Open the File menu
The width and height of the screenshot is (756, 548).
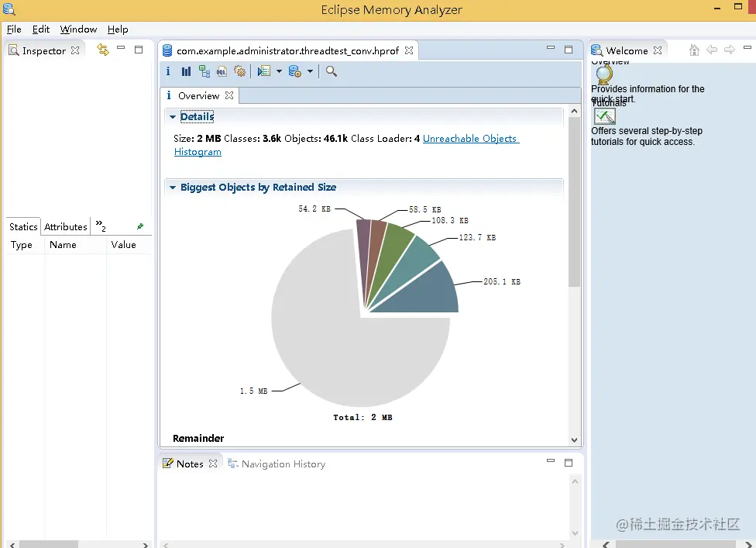pos(14,29)
